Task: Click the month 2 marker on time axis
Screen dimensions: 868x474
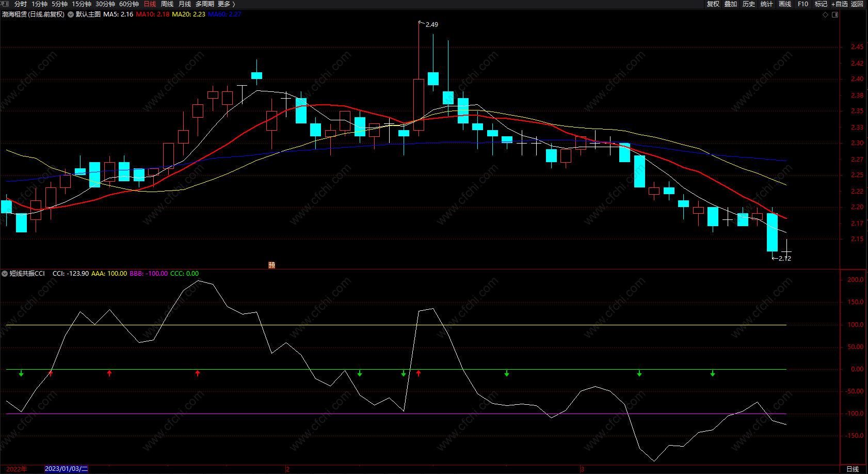Action: (x=287, y=469)
